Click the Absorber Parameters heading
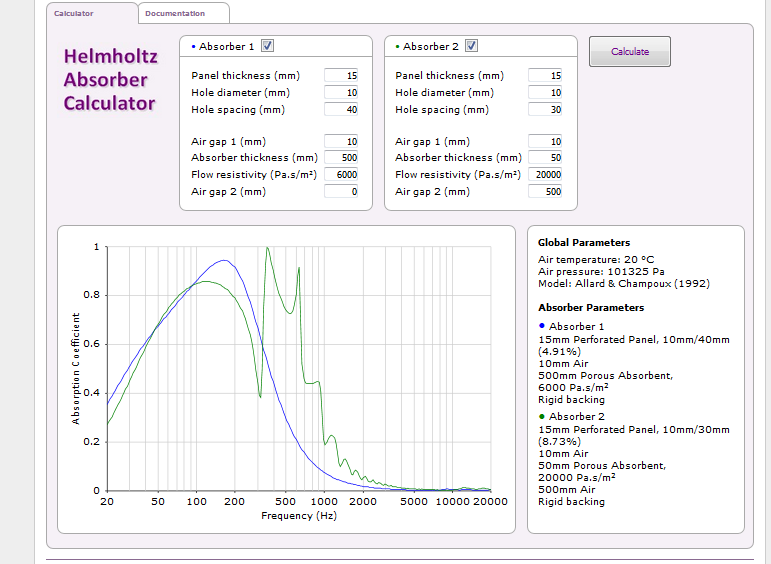This screenshot has height=564, width=771. [x=591, y=308]
